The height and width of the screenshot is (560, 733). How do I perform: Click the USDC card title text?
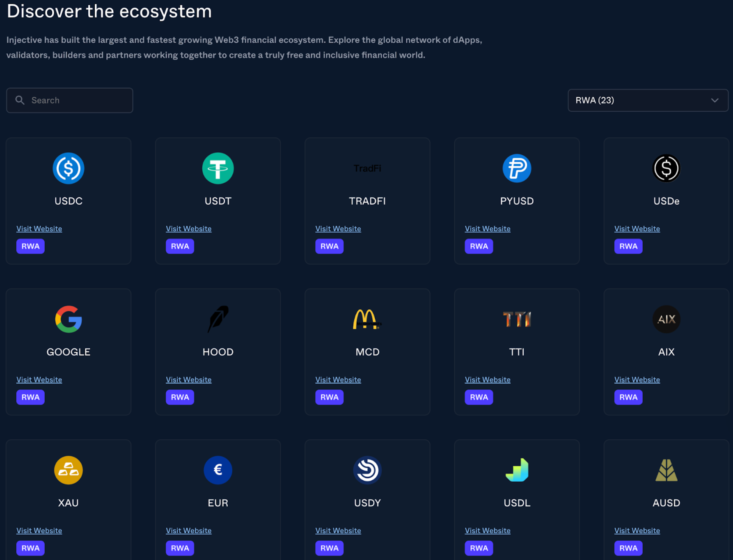pos(69,201)
